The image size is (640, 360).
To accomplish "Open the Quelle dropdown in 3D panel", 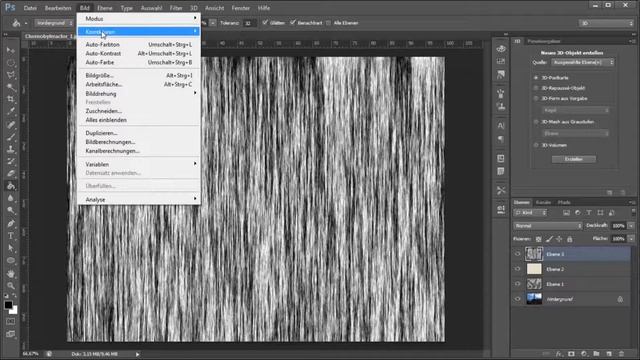I will [x=583, y=62].
